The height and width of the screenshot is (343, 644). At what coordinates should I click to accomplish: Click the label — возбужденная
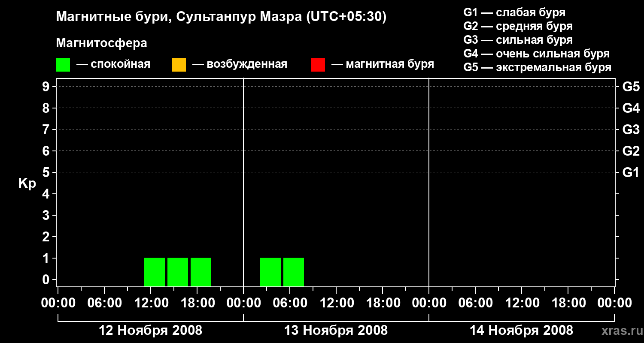coord(240,65)
